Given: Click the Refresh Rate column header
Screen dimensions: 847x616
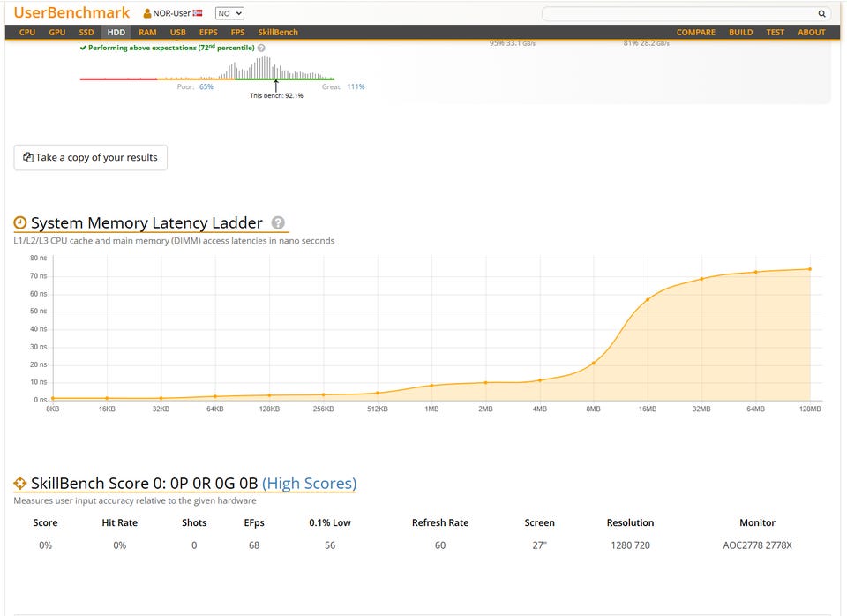Looking at the screenshot, I should point(440,522).
